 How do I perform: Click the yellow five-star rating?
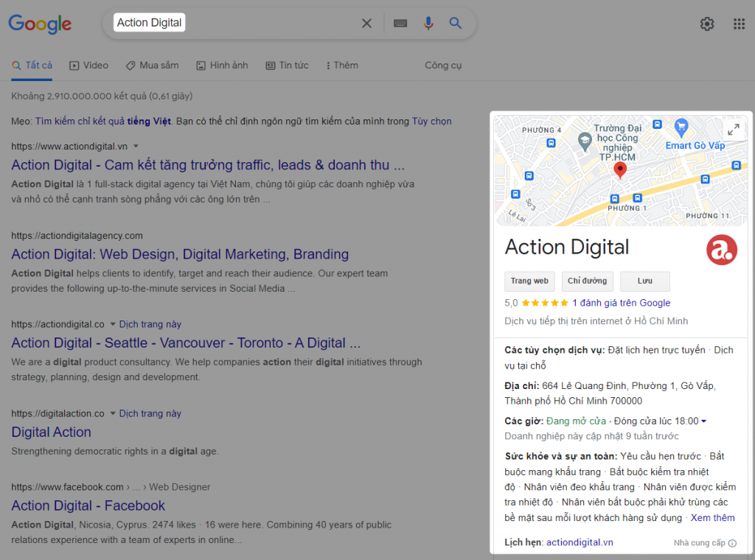click(x=545, y=303)
